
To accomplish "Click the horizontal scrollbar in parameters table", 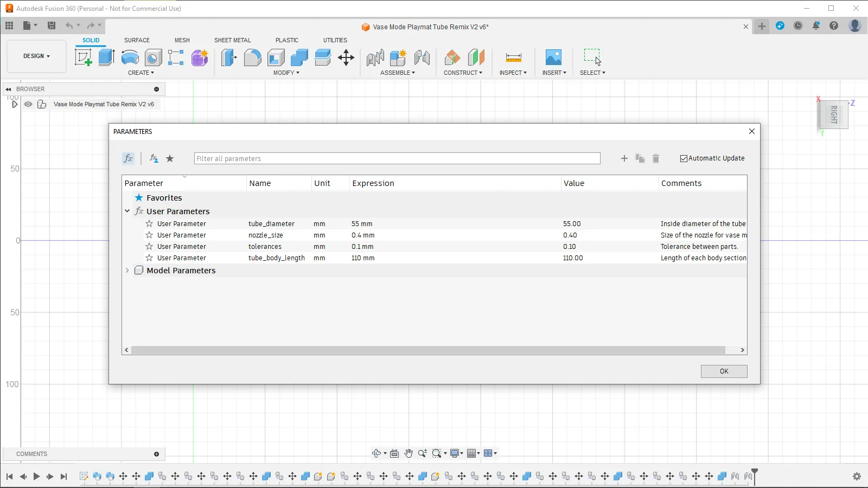I will pyautogui.click(x=427, y=350).
